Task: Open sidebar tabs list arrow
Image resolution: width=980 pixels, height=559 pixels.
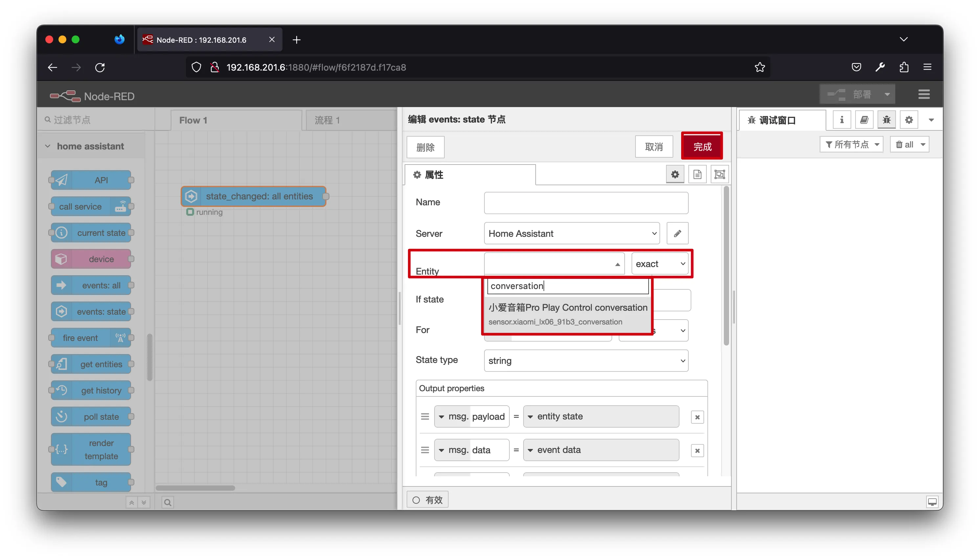Action: pos(931,120)
